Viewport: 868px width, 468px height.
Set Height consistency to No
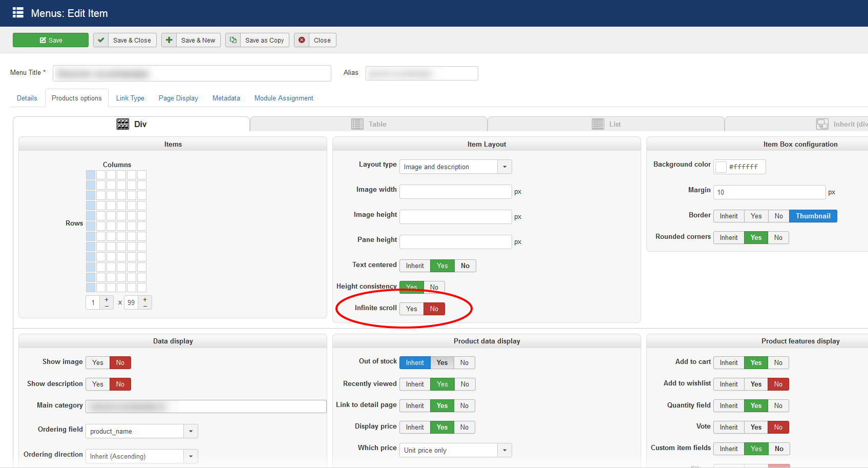(434, 287)
